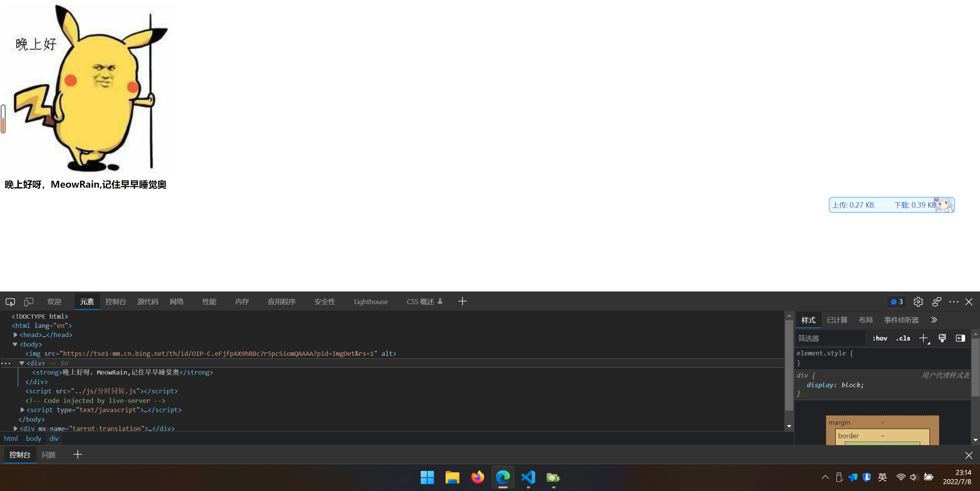Open the 网络 network tab
Viewport: 980px width, 491px height.
point(176,302)
